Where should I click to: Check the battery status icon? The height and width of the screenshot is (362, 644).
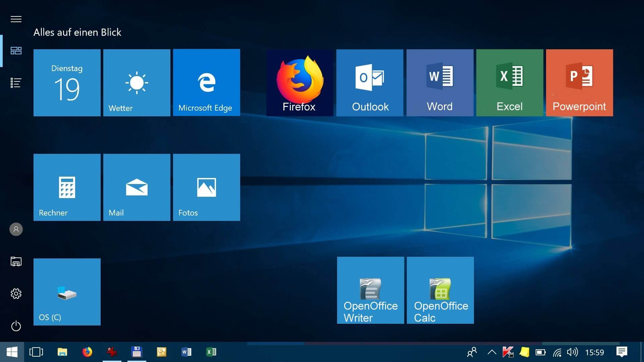click(x=541, y=352)
